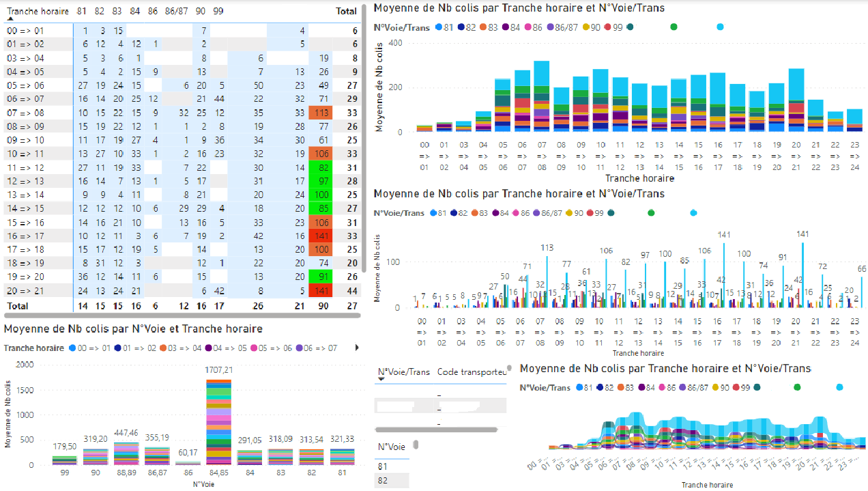The width and height of the screenshot is (868, 491).
Task: Select legend item 03 => 04 in N°Voie chart
Action: pyautogui.click(x=179, y=348)
